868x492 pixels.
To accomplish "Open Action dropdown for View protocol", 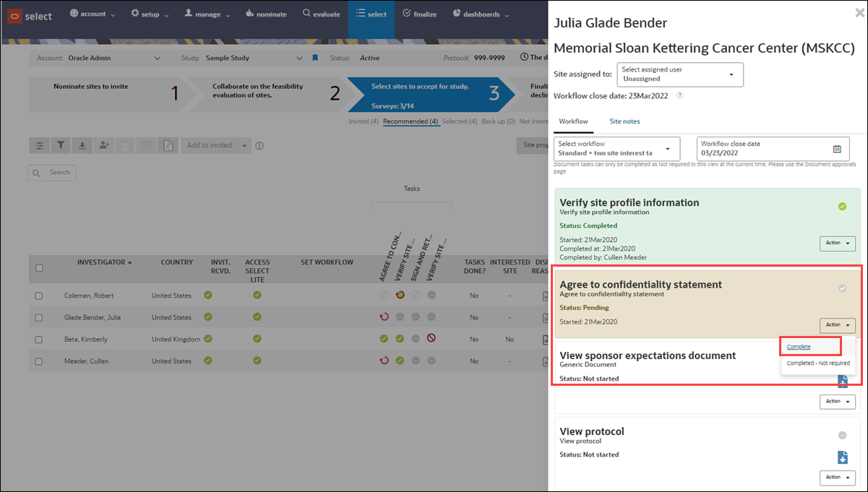I will [837, 477].
